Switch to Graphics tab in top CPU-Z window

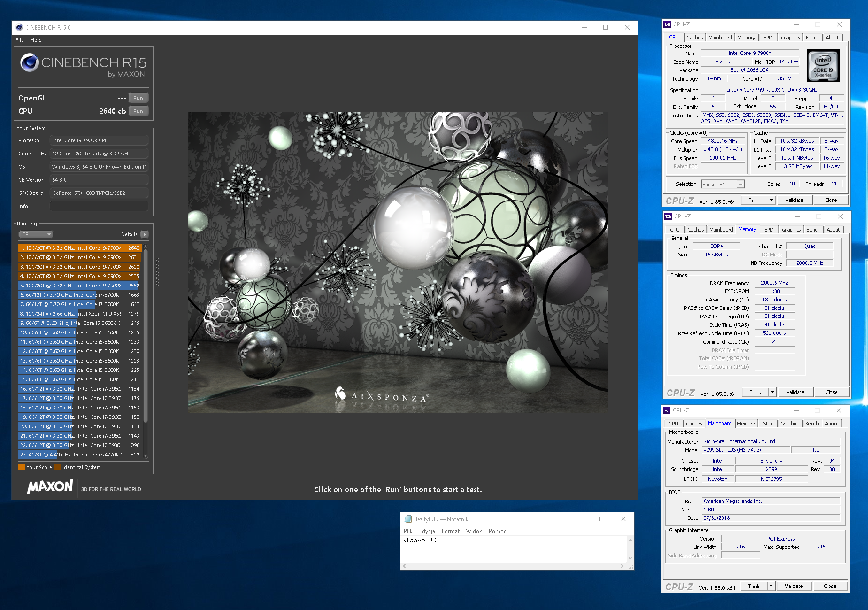[x=791, y=38]
